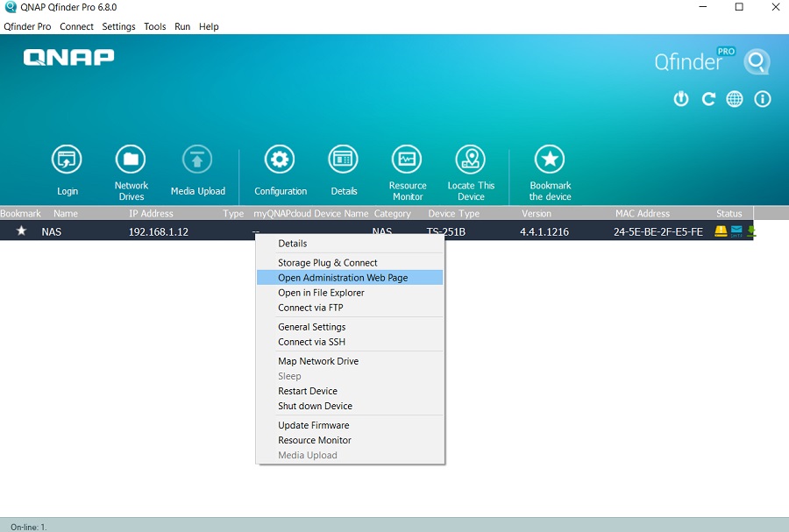Open the Run menu
Viewport: 789px width, 532px height.
click(x=182, y=26)
